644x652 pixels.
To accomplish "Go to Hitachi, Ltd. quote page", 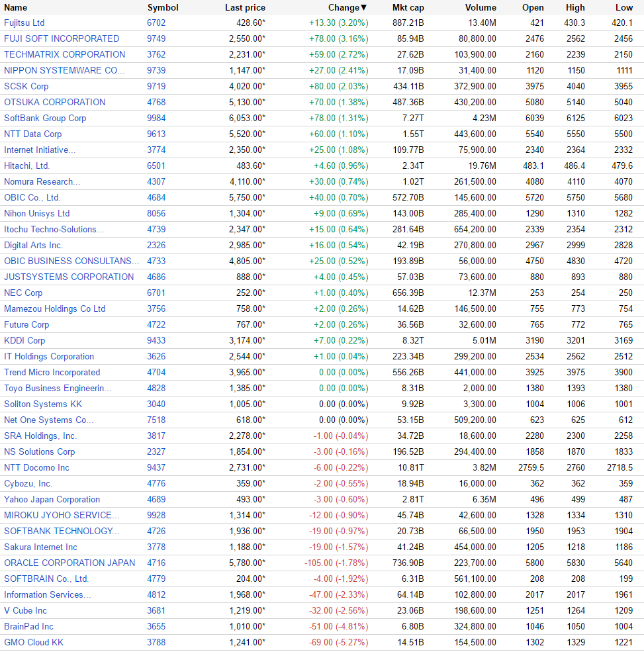I will point(27,165).
